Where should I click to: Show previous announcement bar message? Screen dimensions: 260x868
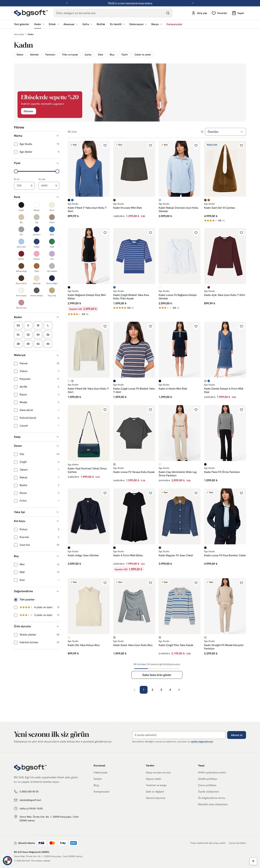(x=67, y=3)
